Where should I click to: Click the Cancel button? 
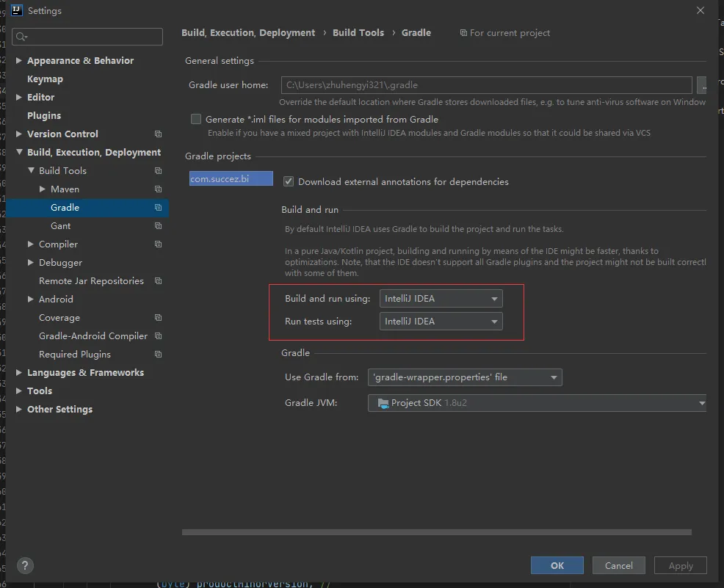[x=619, y=565]
